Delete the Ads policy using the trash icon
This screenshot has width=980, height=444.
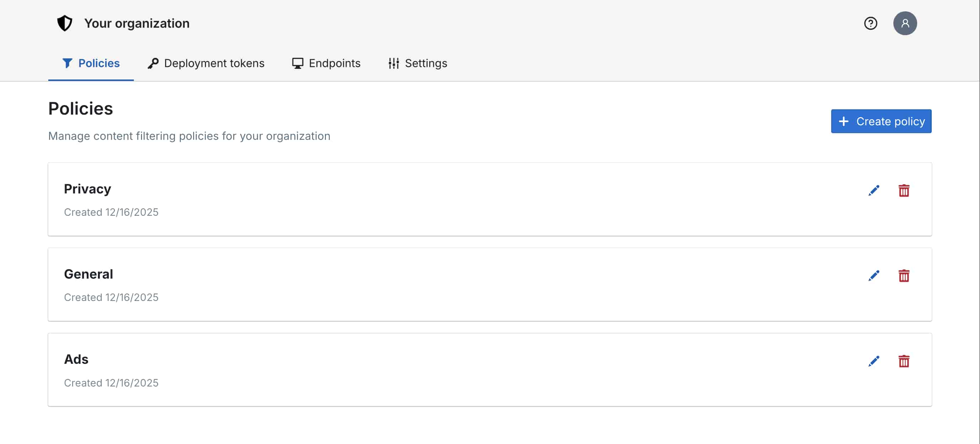904,361
